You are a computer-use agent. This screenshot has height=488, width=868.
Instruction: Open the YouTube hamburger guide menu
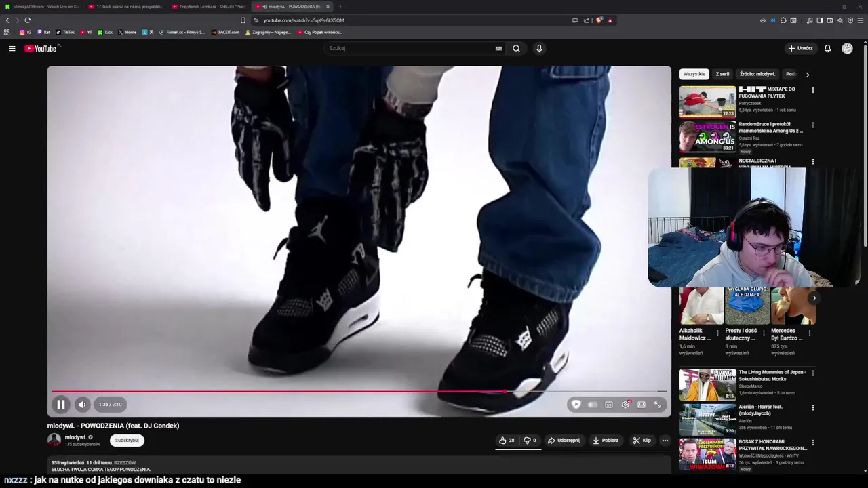click(12, 48)
